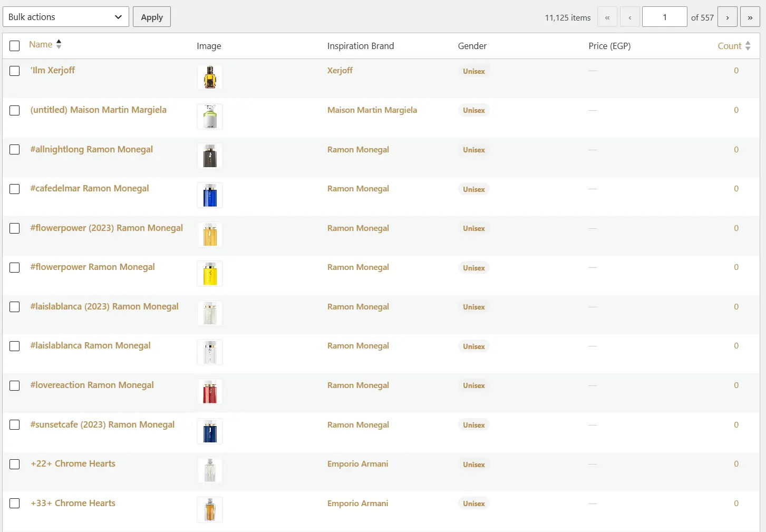Check the 'Ilm Xerjoff row checkbox
766x532 pixels.
coord(15,71)
